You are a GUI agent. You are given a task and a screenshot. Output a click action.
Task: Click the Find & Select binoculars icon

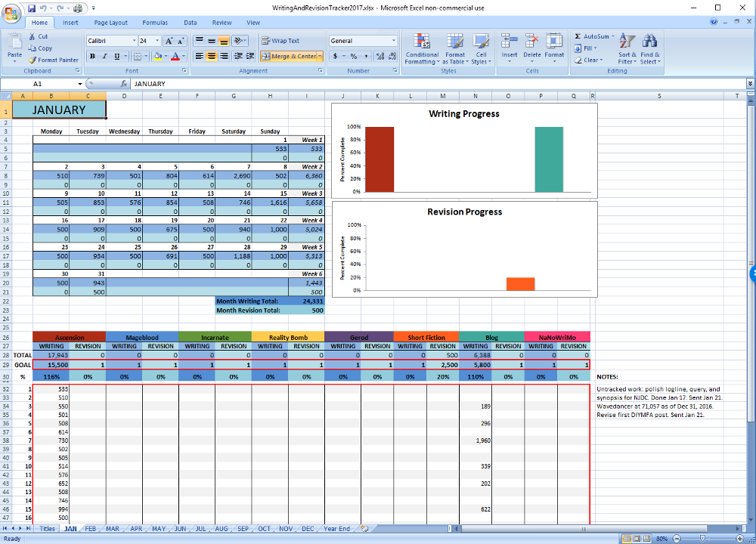coord(649,41)
